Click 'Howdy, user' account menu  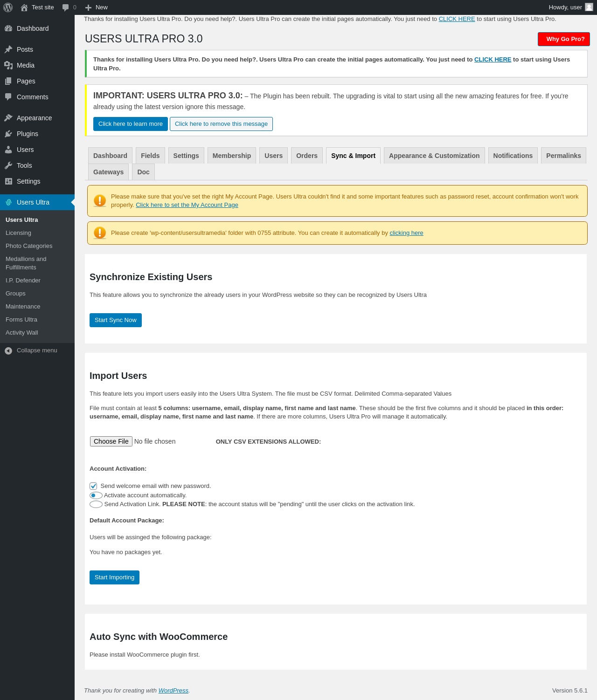tap(570, 7)
